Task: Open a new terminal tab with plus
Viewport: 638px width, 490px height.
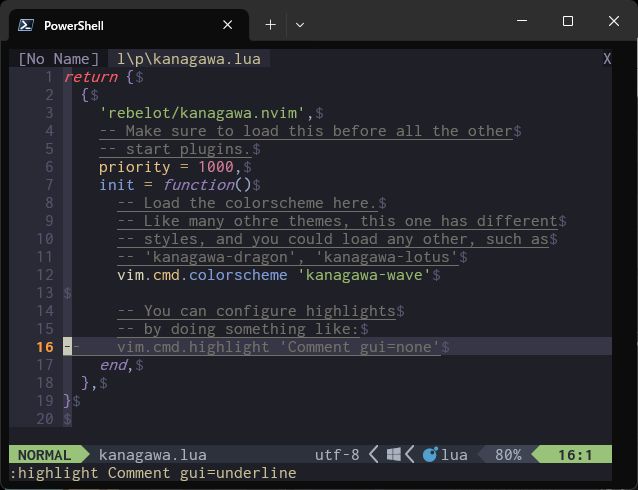Action: coord(270,25)
